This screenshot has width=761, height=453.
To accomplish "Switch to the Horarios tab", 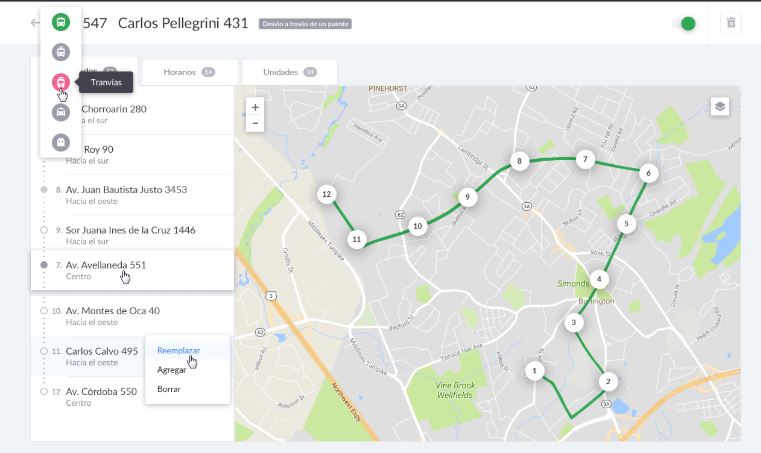I will click(x=189, y=72).
